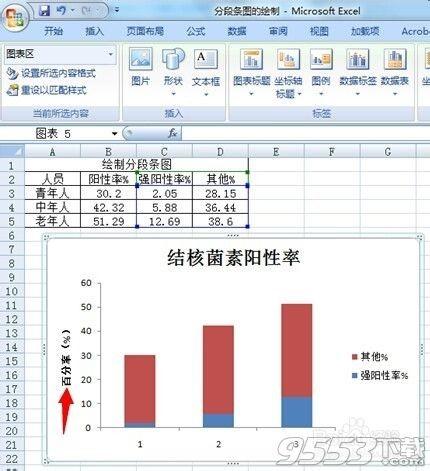Select the 公式 tab
The height and width of the screenshot is (471, 430).
pos(195,31)
